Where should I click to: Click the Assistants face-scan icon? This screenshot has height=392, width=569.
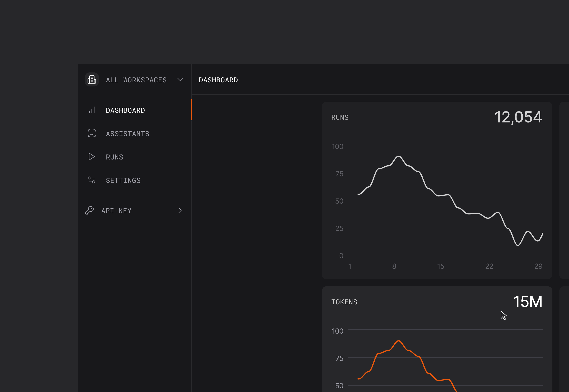click(92, 133)
